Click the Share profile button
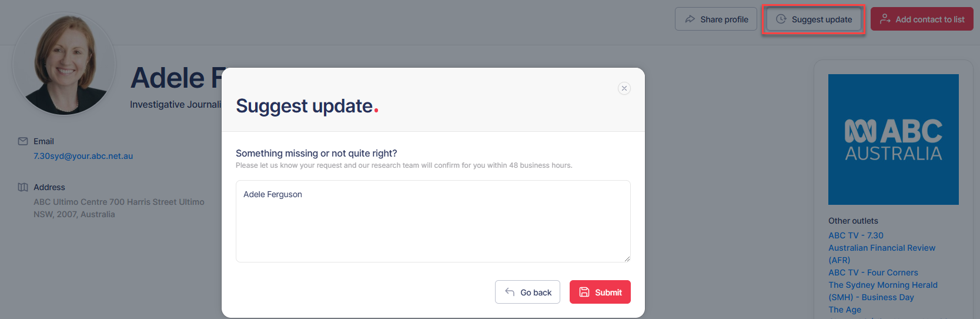The height and width of the screenshot is (319, 980). (715, 19)
